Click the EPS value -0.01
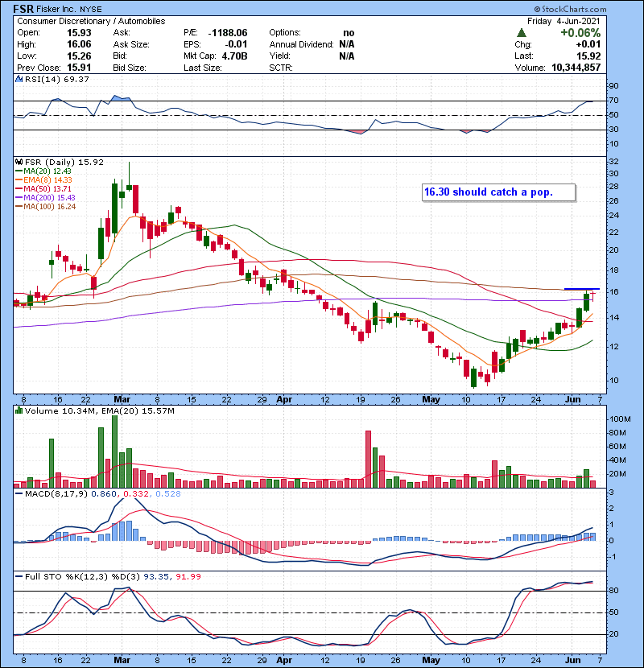This screenshot has width=644, height=668. coord(236,44)
